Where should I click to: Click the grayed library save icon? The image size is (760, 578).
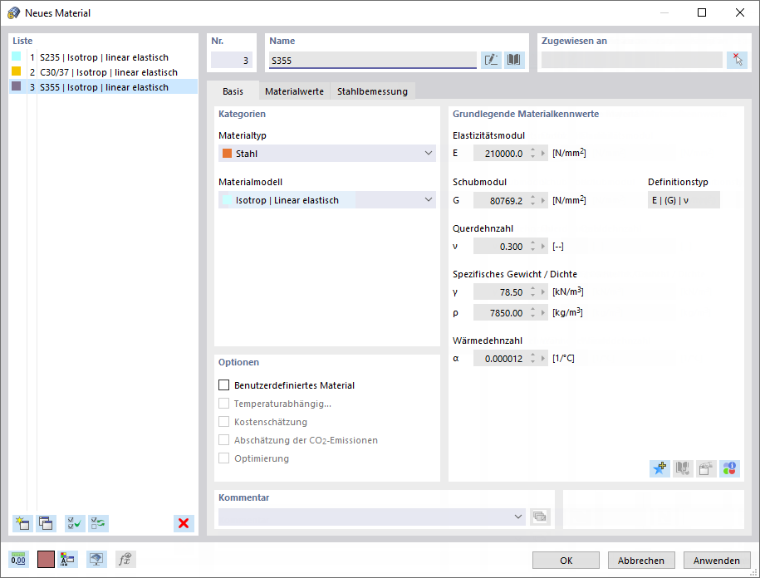point(683,469)
